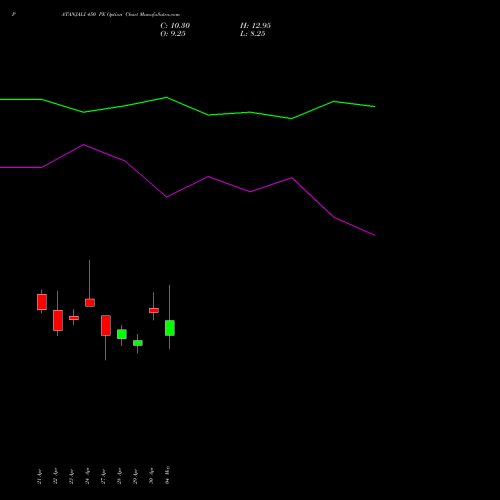Click the small green candle for 29 Apr

(x=138, y=343)
